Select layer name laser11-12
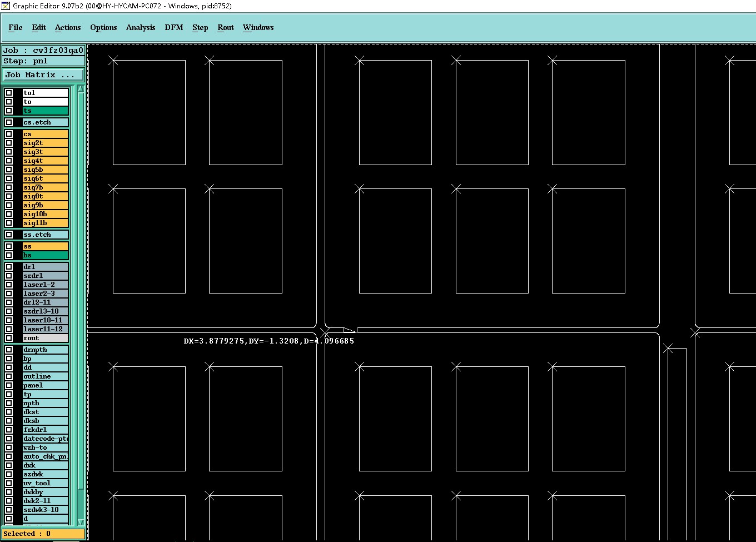Image resolution: width=756 pixels, height=542 pixels. click(46, 329)
